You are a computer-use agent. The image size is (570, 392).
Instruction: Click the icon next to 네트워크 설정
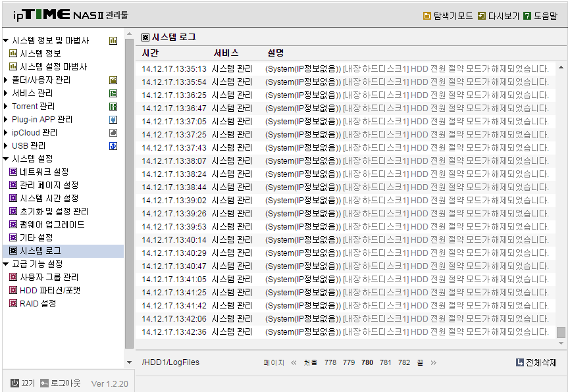click(x=13, y=172)
